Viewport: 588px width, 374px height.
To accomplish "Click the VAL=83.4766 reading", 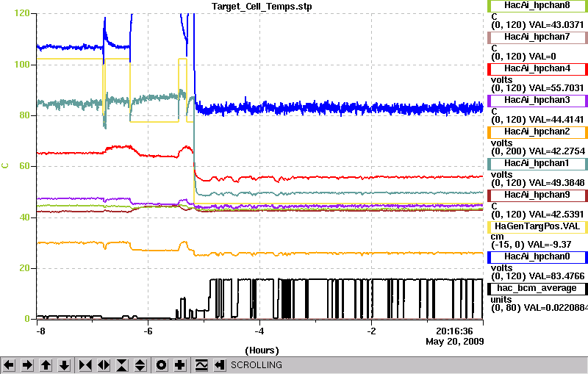I will point(556,276).
